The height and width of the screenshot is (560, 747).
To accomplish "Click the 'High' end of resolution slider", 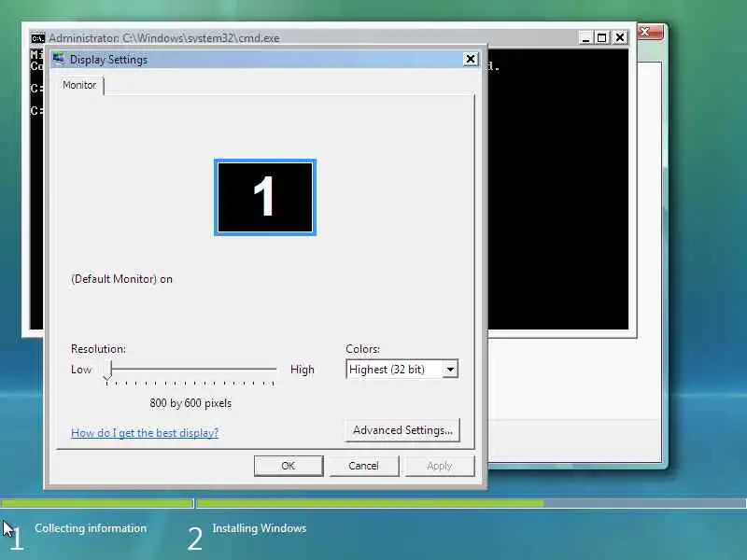I will [x=302, y=370].
